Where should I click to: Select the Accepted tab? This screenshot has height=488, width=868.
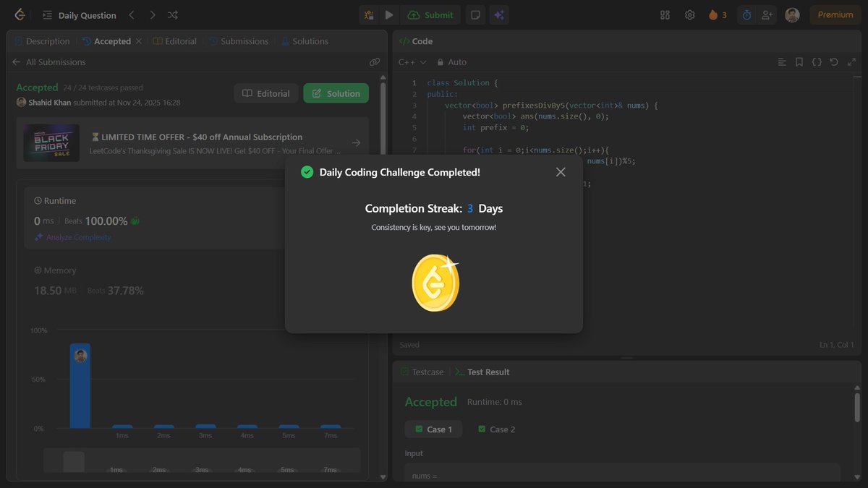(107, 42)
